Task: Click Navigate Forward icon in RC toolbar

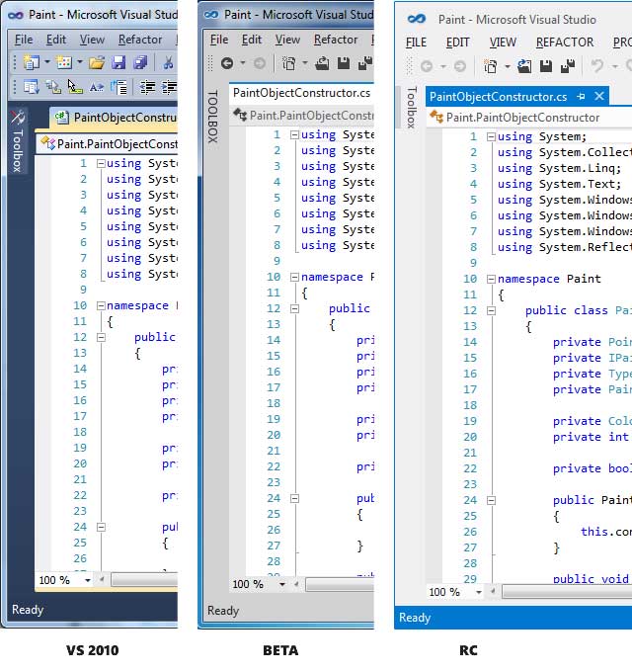Action: pyautogui.click(x=460, y=66)
